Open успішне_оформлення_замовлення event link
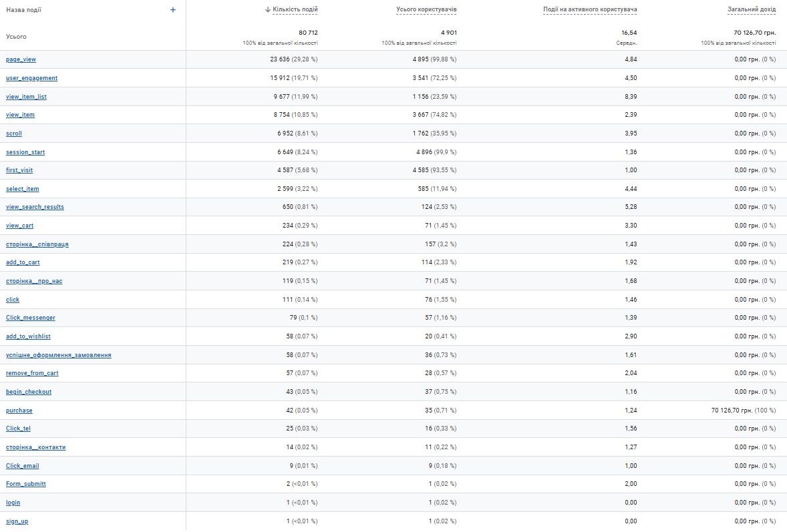 tap(59, 355)
